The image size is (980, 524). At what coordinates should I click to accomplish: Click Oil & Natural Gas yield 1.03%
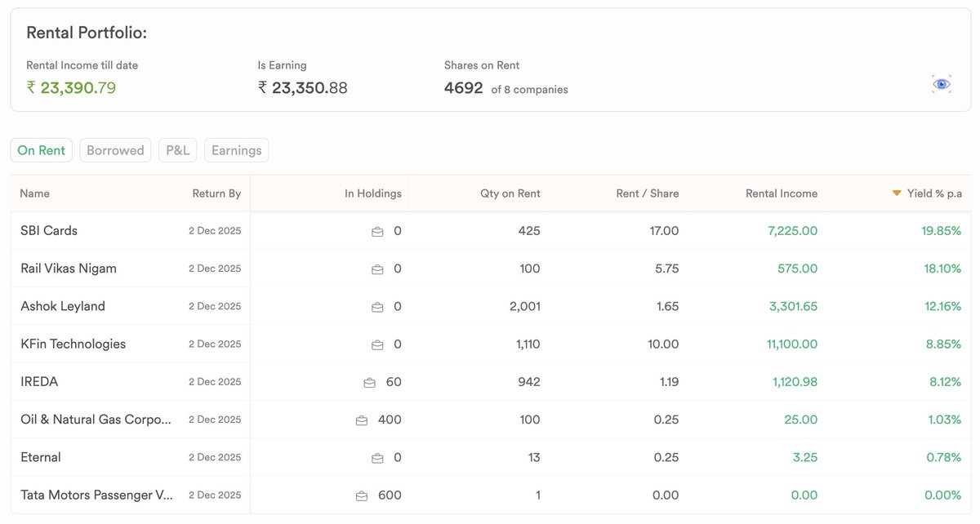click(x=945, y=420)
